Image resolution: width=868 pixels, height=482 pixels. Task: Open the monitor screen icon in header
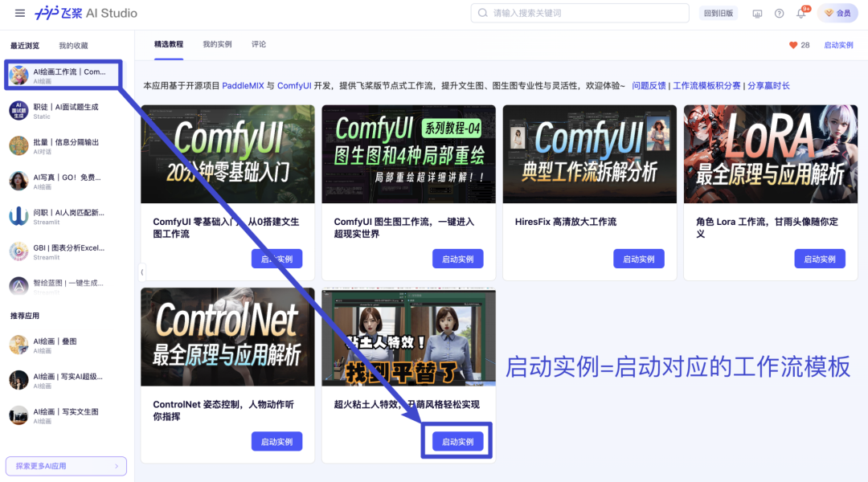click(x=757, y=14)
